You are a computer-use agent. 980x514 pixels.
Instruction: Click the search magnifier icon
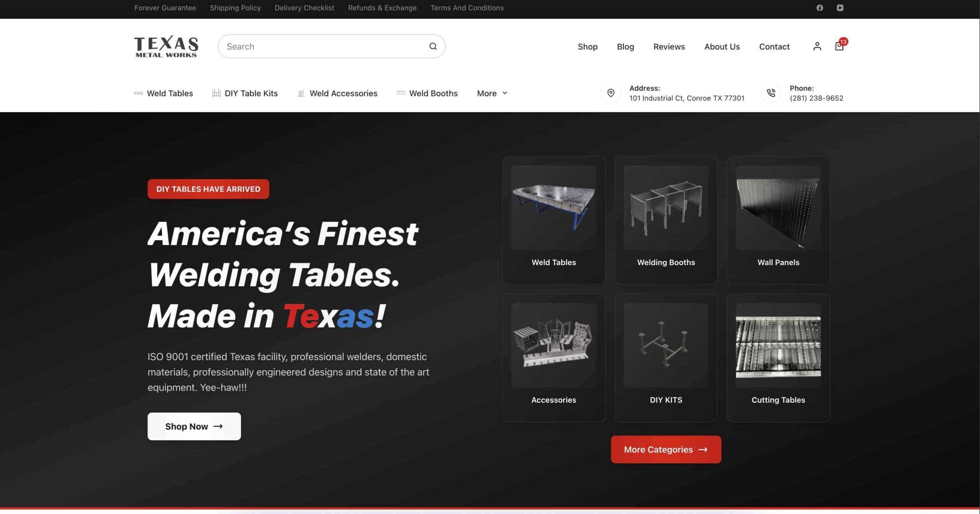point(432,46)
